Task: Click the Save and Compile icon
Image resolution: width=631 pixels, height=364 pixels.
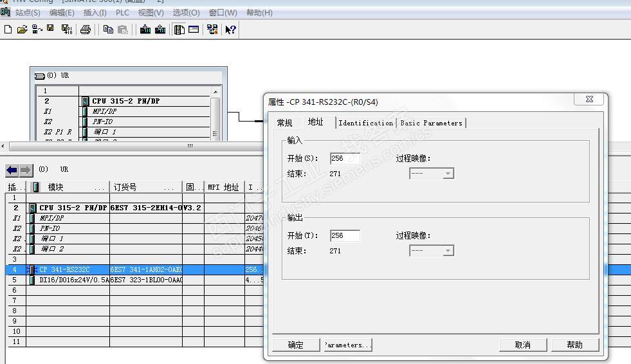Action: 66,30
